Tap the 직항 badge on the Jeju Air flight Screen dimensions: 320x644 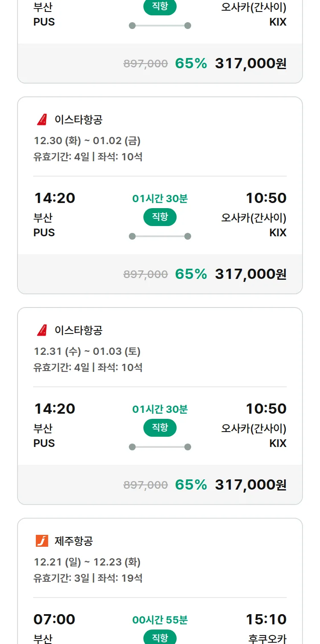click(x=160, y=637)
